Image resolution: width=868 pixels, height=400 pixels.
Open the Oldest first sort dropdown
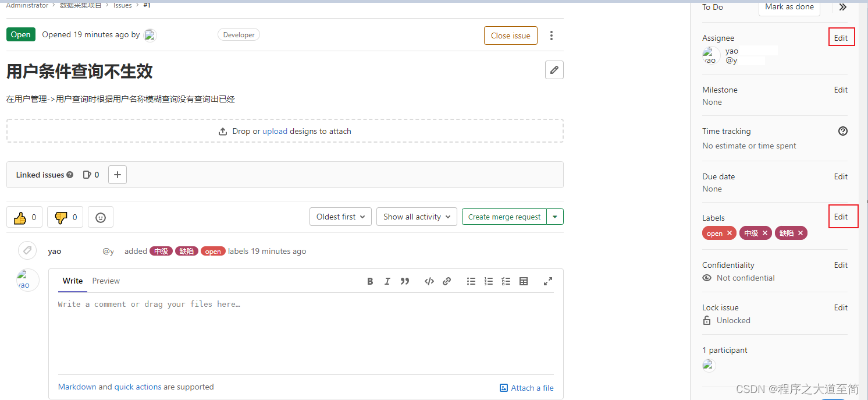point(340,217)
